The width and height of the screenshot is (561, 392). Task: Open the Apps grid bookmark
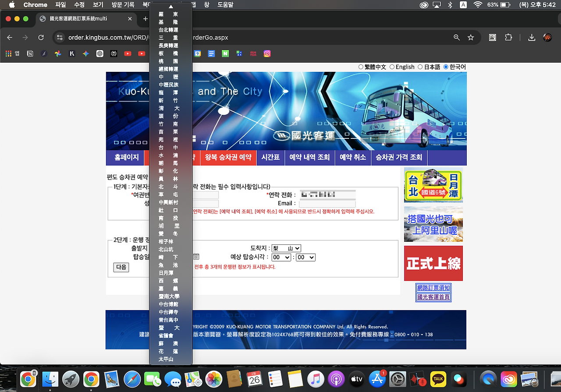point(13,53)
